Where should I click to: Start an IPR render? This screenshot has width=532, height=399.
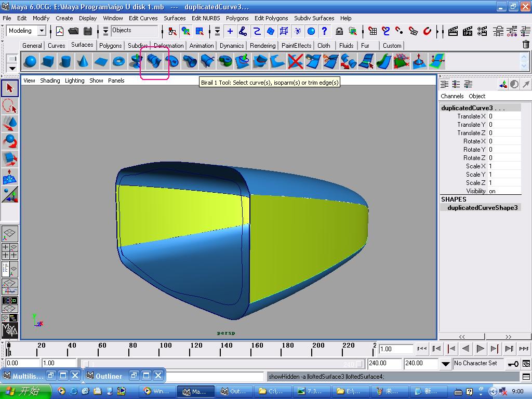(x=468, y=31)
